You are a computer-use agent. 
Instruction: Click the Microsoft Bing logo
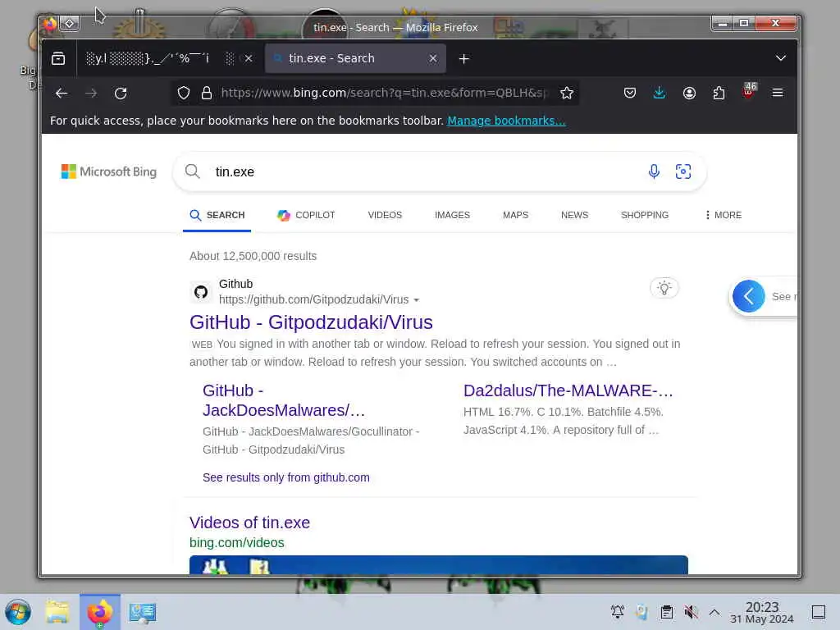click(x=109, y=172)
